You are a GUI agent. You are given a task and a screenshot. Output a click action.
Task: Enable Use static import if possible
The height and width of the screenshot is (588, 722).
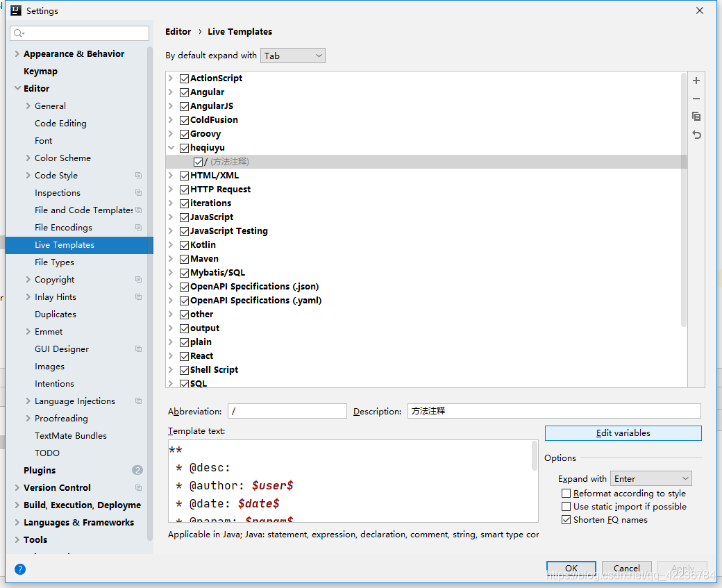click(566, 507)
